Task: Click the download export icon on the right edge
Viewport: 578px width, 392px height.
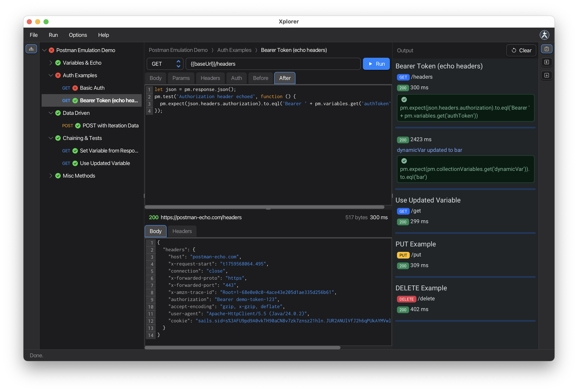Action: (546, 75)
